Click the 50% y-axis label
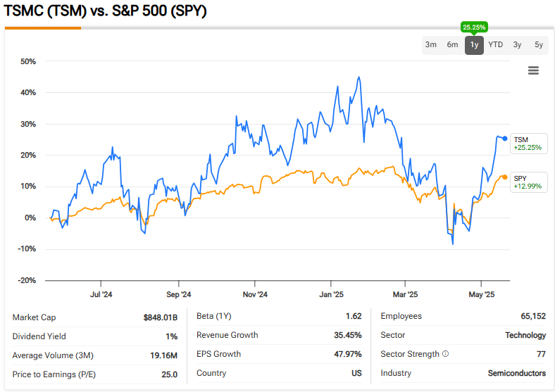Viewport: 555px width, 392px height. (28, 61)
